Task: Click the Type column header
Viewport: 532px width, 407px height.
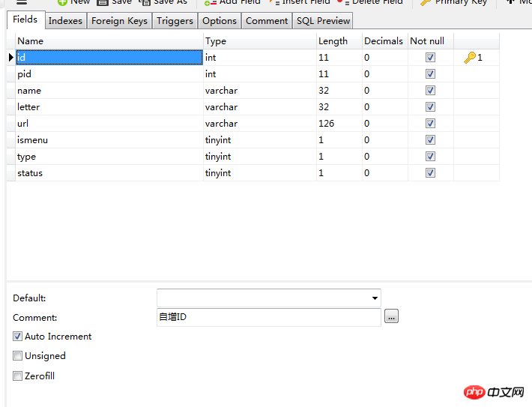Action: [x=260, y=41]
